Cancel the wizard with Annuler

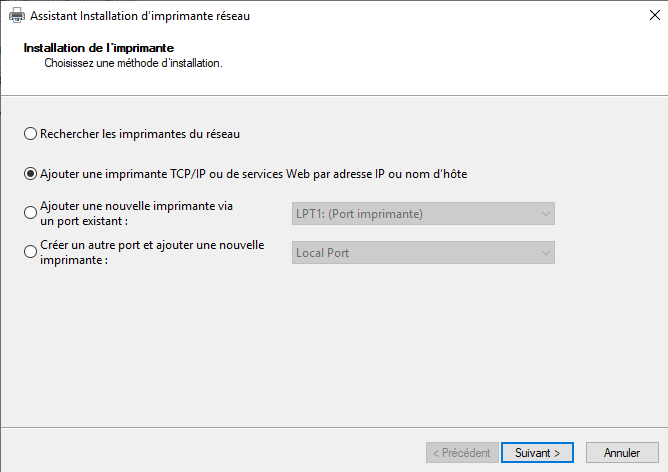(622, 452)
